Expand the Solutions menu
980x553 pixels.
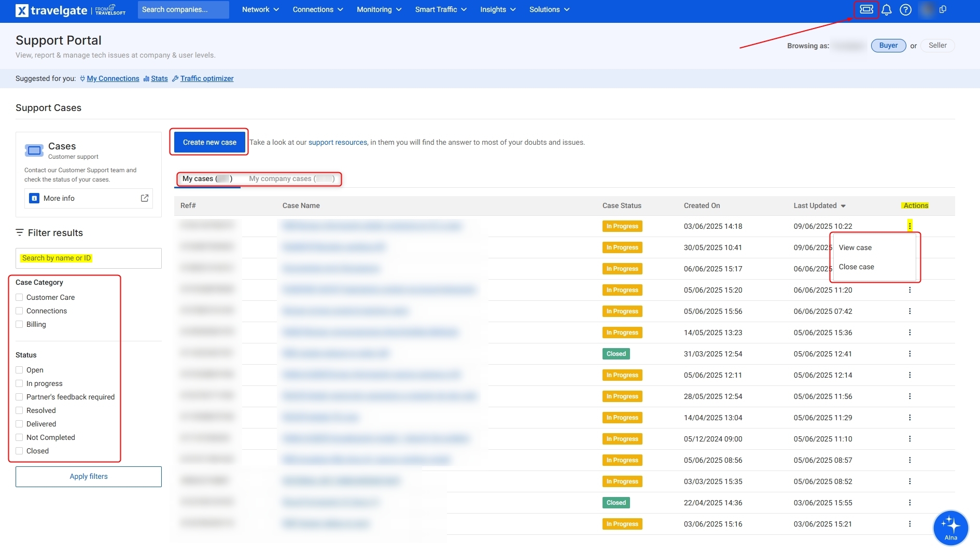point(549,9)
